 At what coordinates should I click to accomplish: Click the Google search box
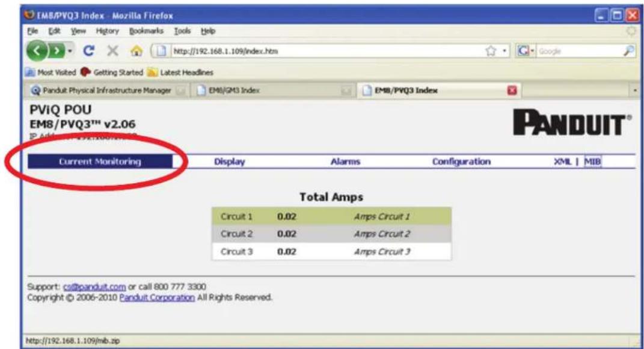579,51
